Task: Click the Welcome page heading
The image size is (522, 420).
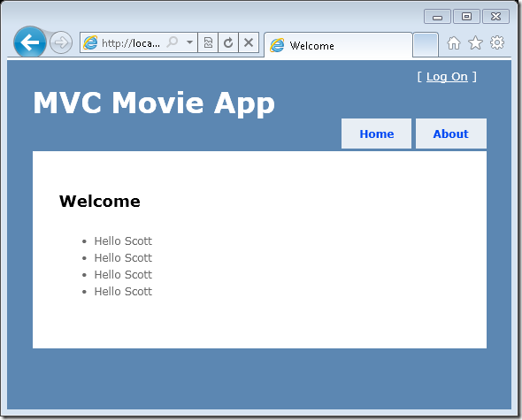Action: (100, 201)
